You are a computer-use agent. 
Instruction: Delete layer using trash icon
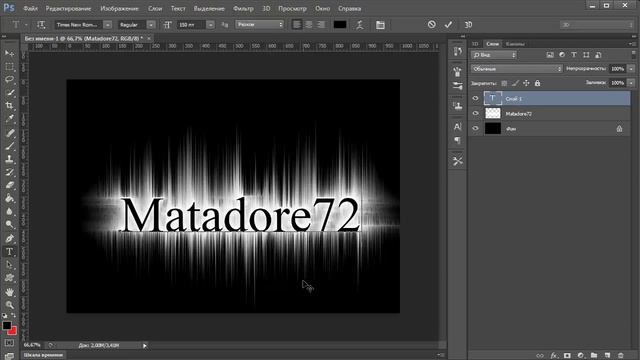(621, 356)
